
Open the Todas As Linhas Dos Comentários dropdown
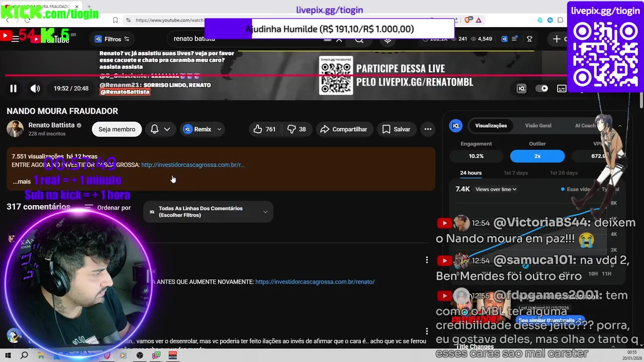tap(208, 212)
